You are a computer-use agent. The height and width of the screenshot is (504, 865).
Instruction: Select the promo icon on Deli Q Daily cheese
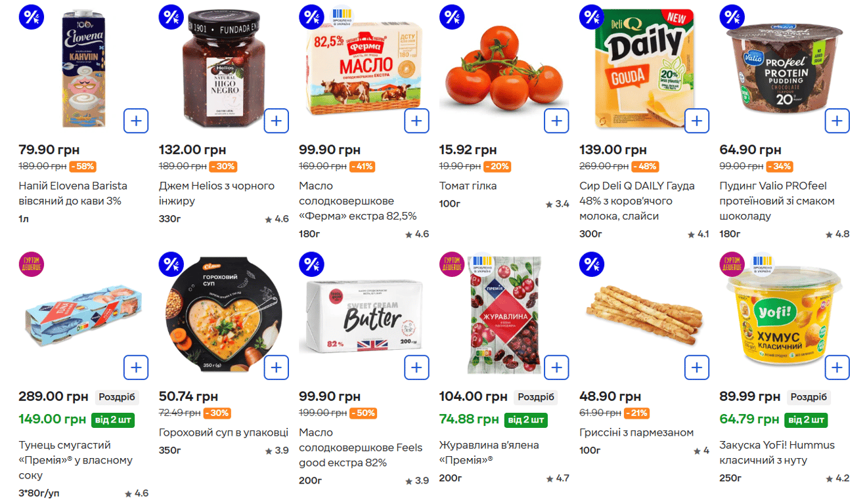pos(590,16)
